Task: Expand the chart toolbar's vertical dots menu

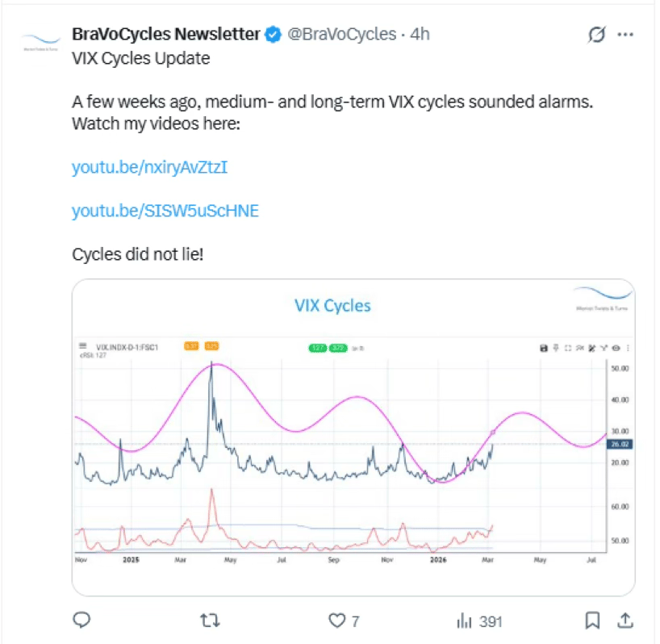Action: [628, 348]
